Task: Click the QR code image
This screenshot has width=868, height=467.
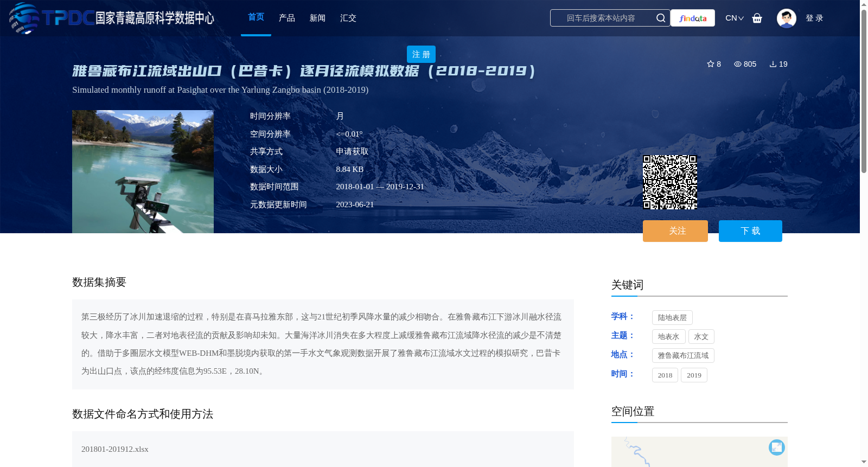Action: [x=670, y=182]
